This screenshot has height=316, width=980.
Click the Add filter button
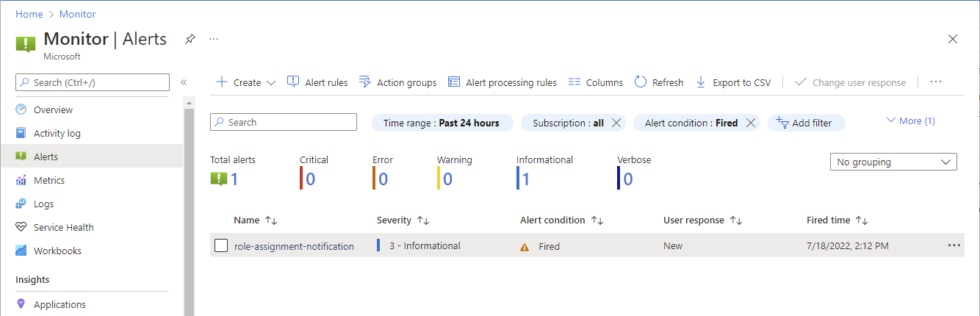(x=807, y=123)
